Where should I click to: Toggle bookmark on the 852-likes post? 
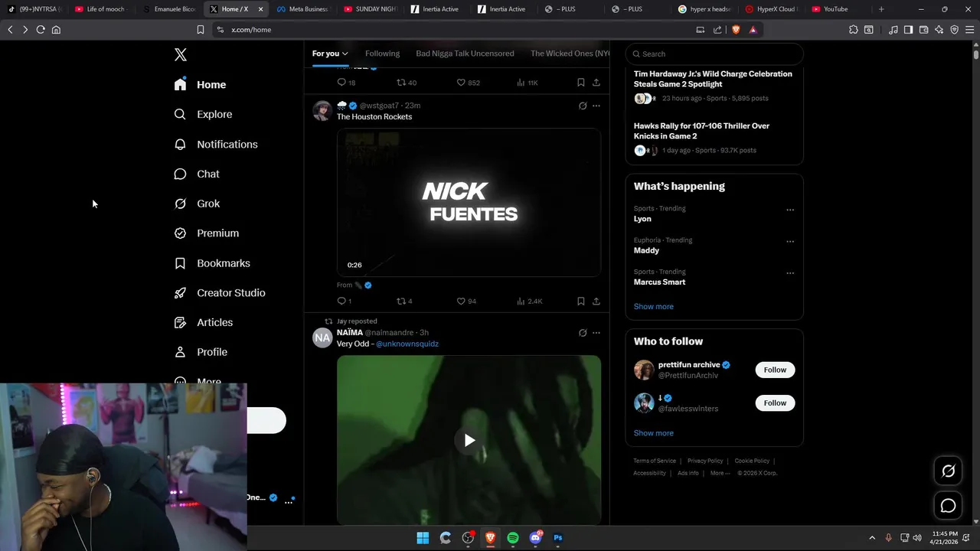point(580,83)
